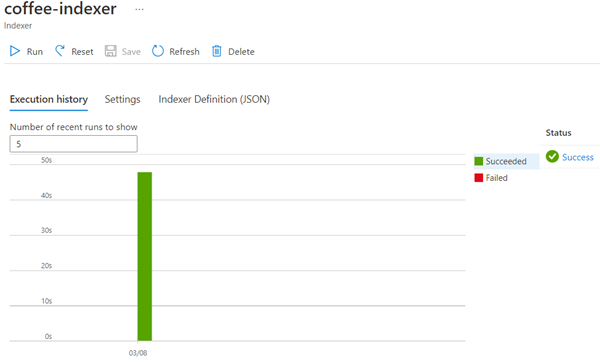Open the Indexer Definition (JSON) tab

click(214, 100)
